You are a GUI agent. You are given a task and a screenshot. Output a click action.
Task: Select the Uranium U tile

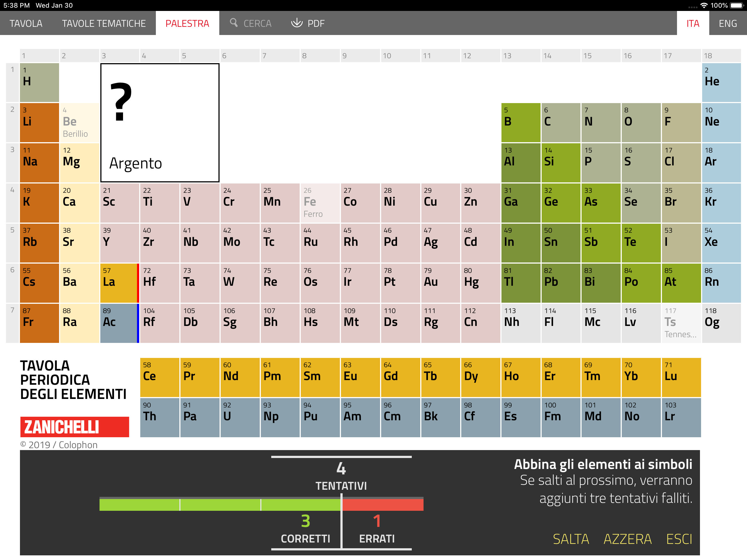[x=240, y=417]
